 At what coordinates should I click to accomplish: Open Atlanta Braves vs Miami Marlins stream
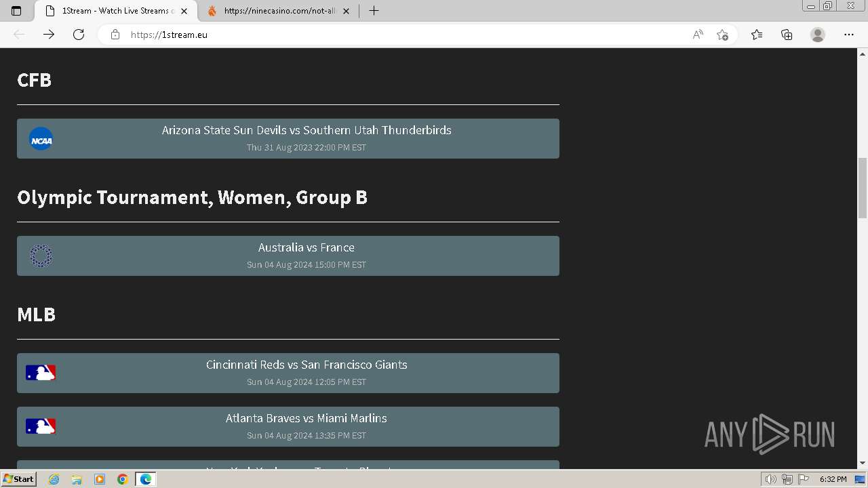(288, 426)
